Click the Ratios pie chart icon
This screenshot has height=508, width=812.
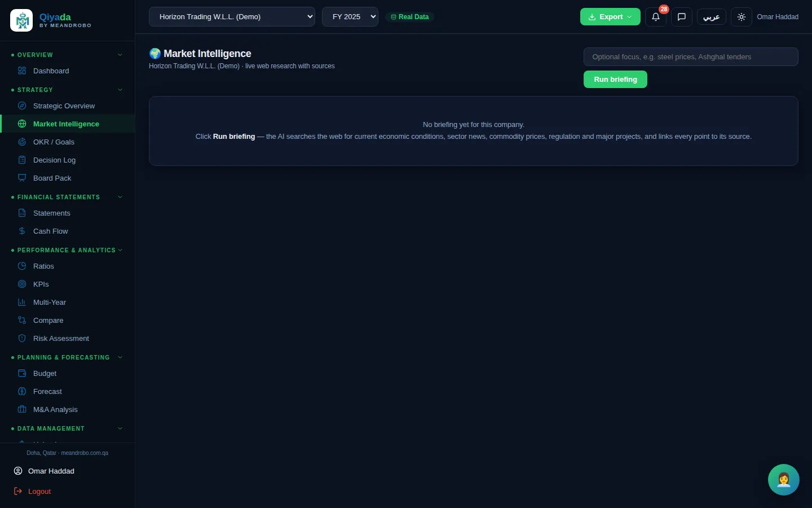click(22, 266)
